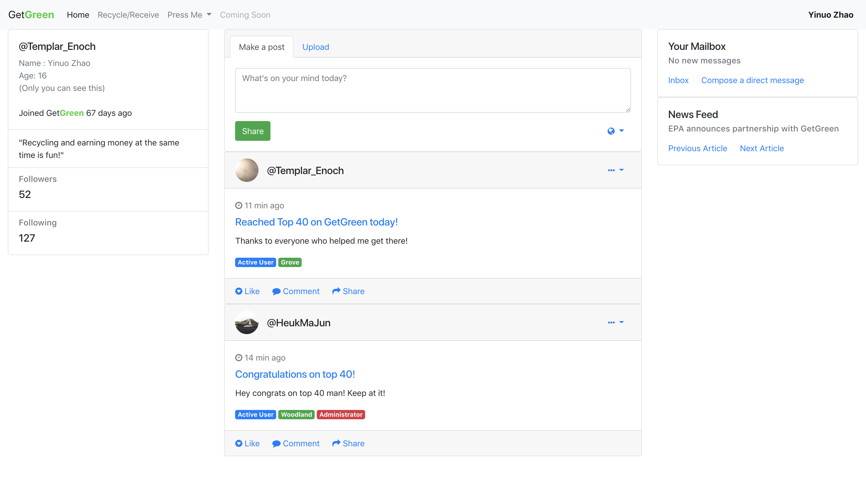Comment on the HeukMaJun post

click(x=295, y=443)
